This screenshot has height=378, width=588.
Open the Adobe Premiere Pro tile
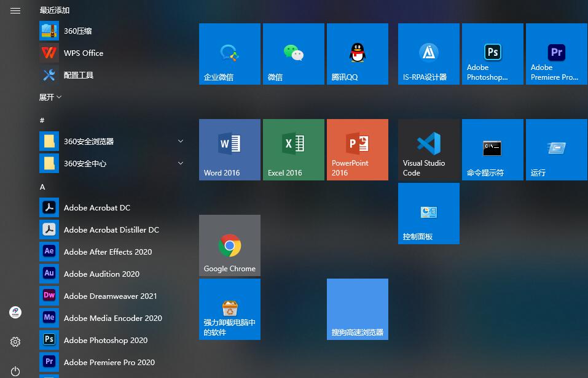557,54
